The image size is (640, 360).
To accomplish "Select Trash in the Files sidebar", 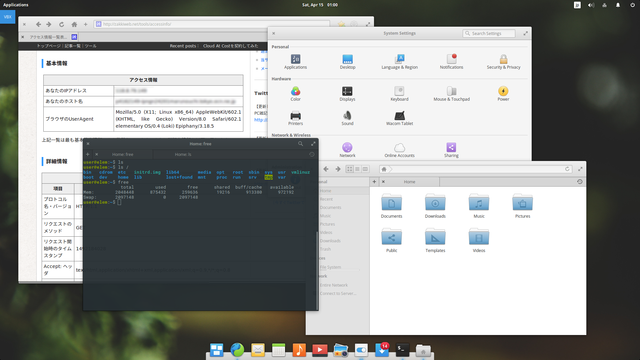I will coord(325,249).
